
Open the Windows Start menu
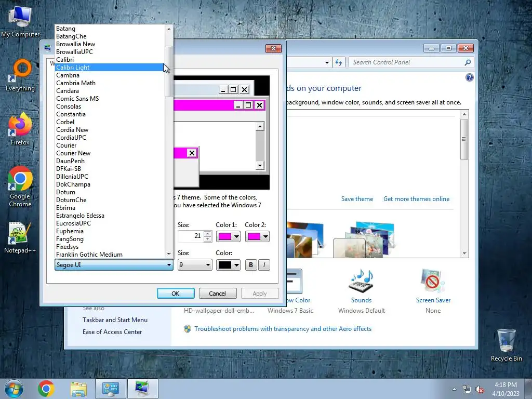click(14, 389)
